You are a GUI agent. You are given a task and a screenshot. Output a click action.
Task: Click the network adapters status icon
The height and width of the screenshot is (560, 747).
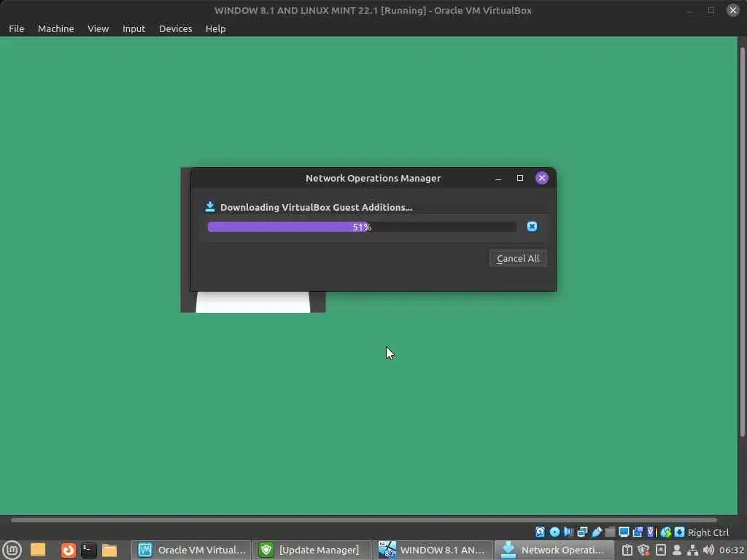582,532
